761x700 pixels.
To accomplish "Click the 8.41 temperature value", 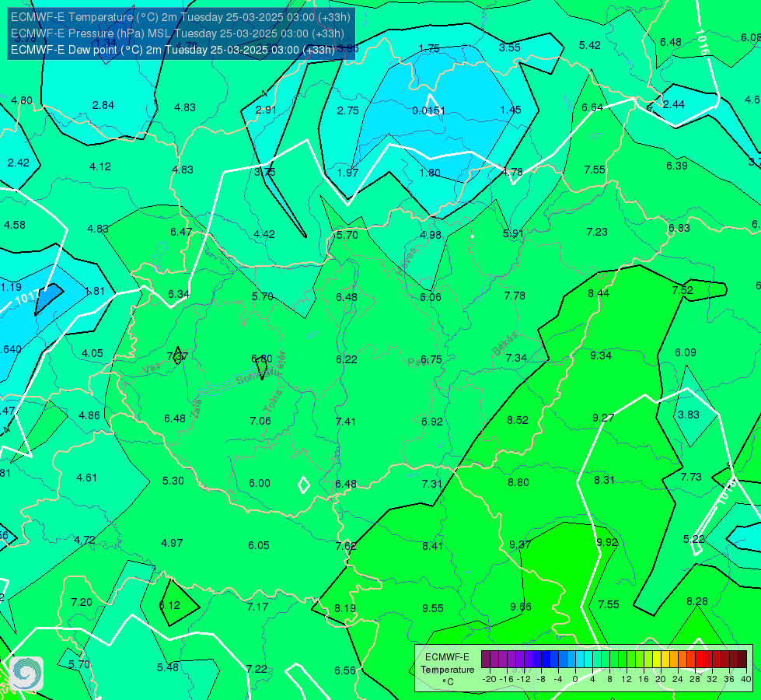I will 432,547.
